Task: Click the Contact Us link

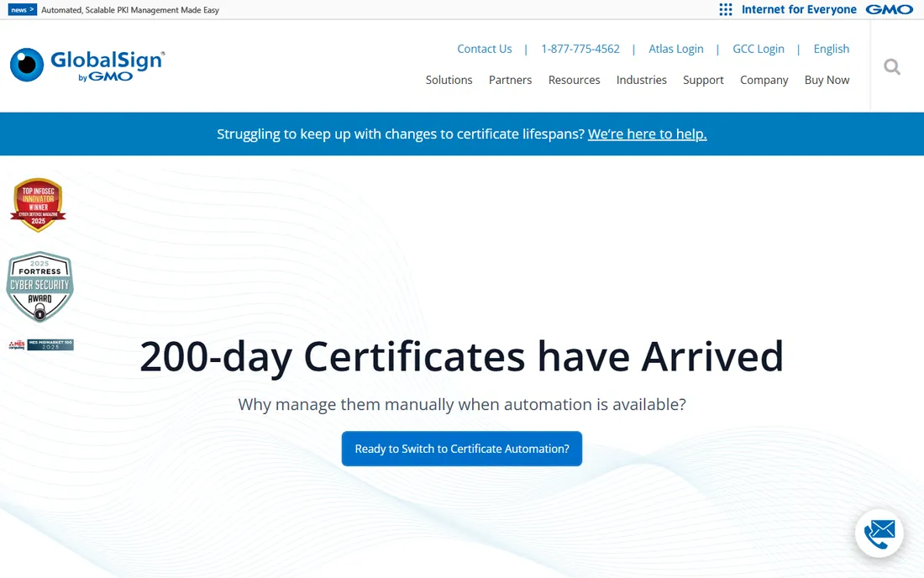Action: click(x=485, y=49)
